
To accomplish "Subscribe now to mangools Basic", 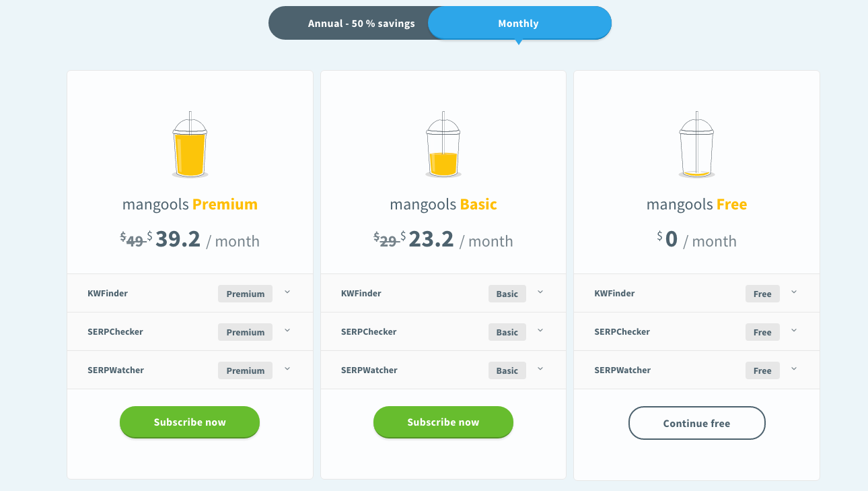I will [443, 422].
